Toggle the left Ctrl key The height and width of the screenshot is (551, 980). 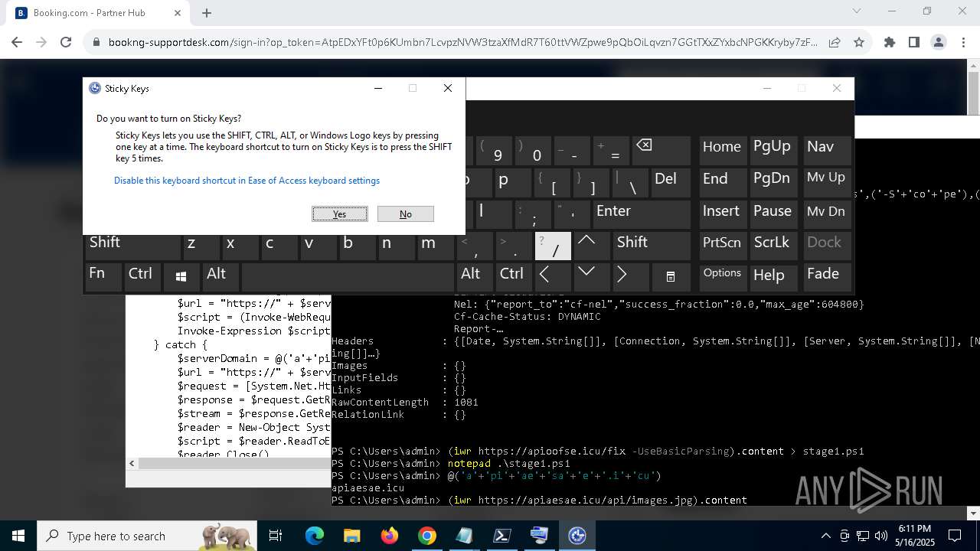tap(142, 277)
